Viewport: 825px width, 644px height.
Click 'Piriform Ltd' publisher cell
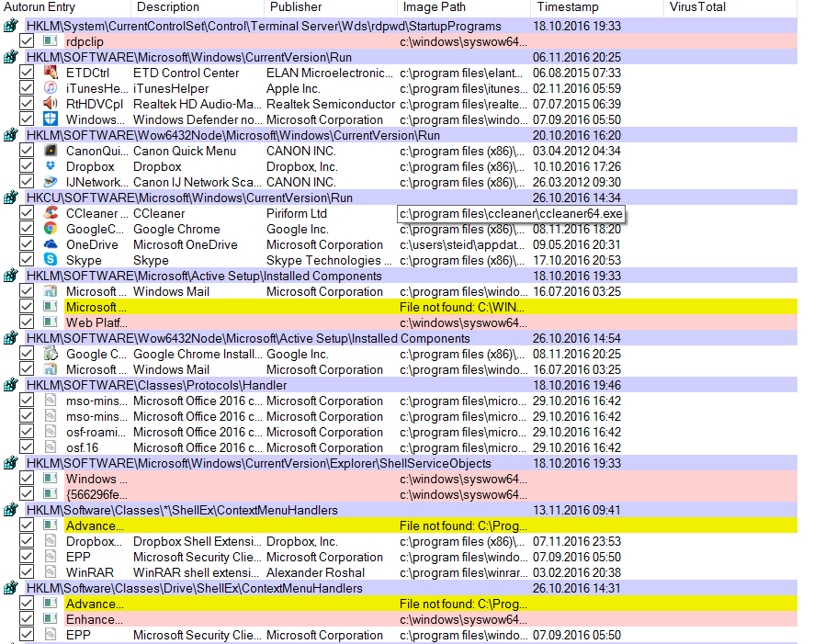(x=296, y=214)
